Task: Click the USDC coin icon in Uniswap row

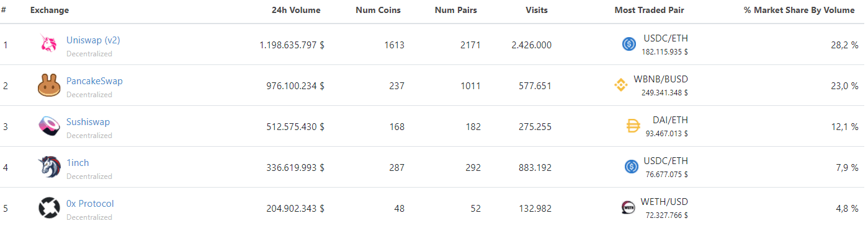Action: [x=629, y=44]
